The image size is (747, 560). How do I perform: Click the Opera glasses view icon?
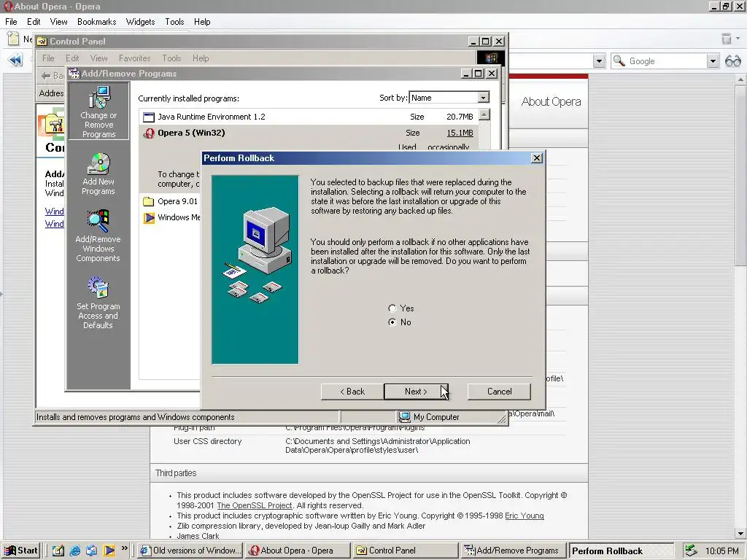coord(732,61)
